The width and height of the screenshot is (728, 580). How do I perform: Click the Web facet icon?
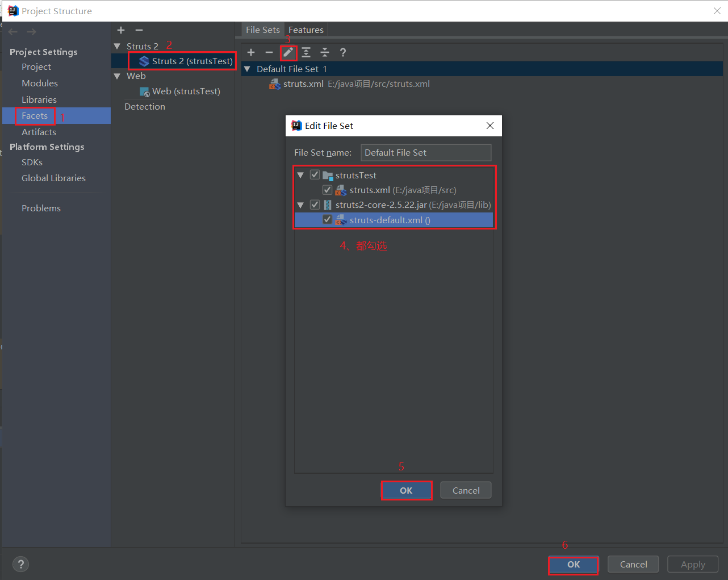point(145,91)
